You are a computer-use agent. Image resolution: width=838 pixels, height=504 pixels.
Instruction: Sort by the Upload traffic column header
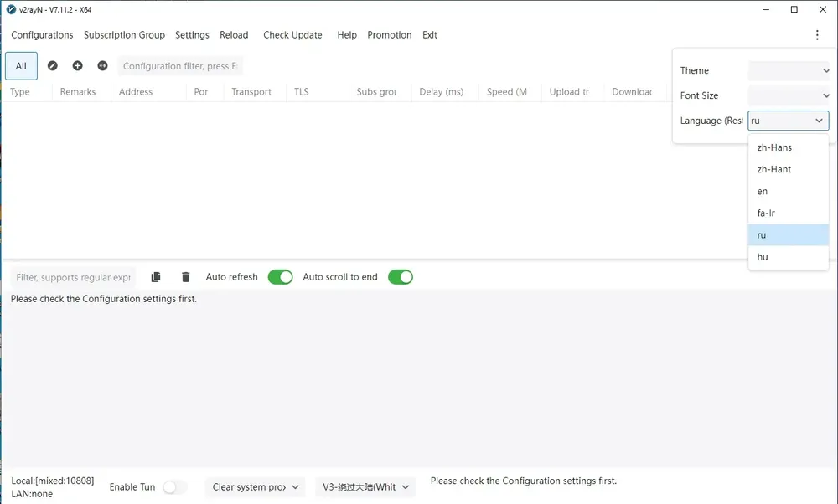(x=573, y=92)
